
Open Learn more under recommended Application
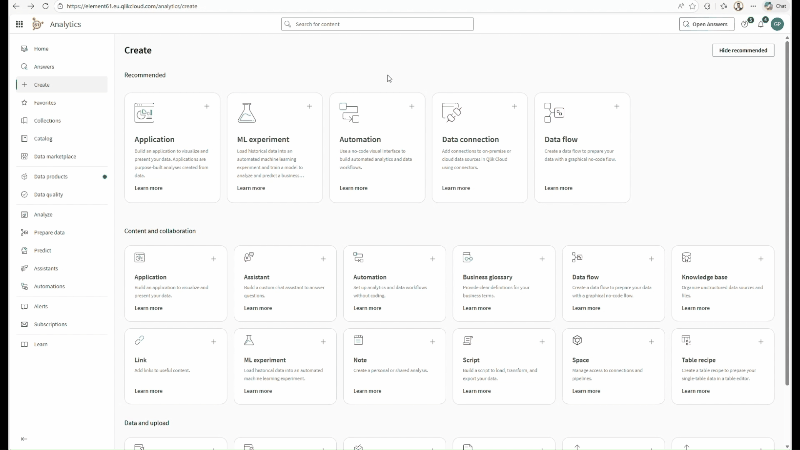(x=148, y=188)
